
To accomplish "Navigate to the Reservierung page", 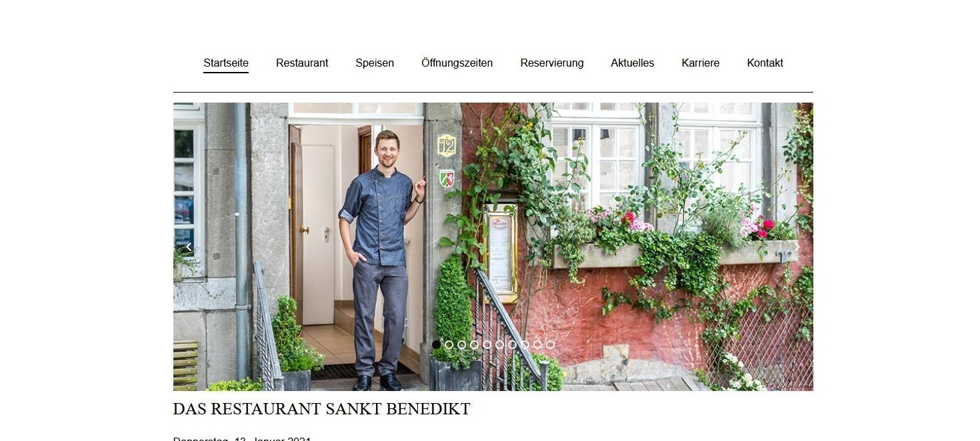I will tap(552, 63).
